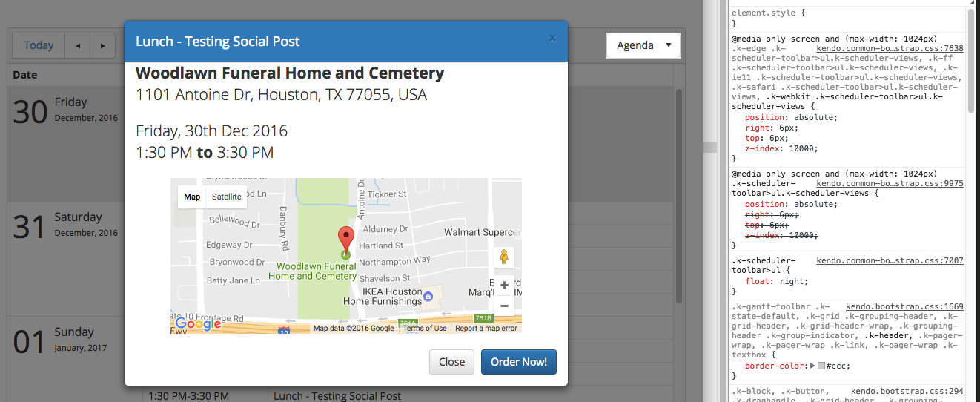Click the Order Now! button

pos(519,362)
